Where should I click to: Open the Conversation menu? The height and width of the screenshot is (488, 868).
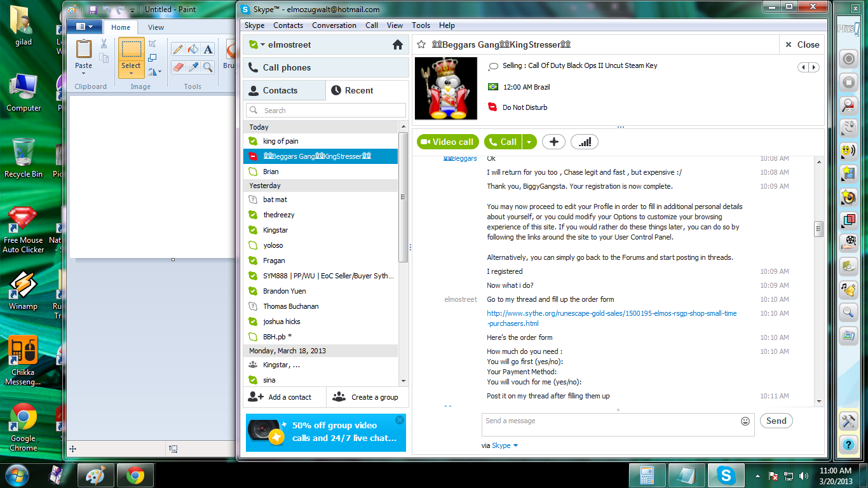(334, 25)
